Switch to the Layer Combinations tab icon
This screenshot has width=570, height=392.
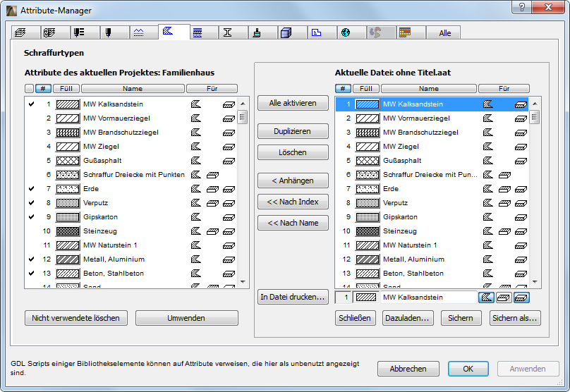(x=50, y=32)
